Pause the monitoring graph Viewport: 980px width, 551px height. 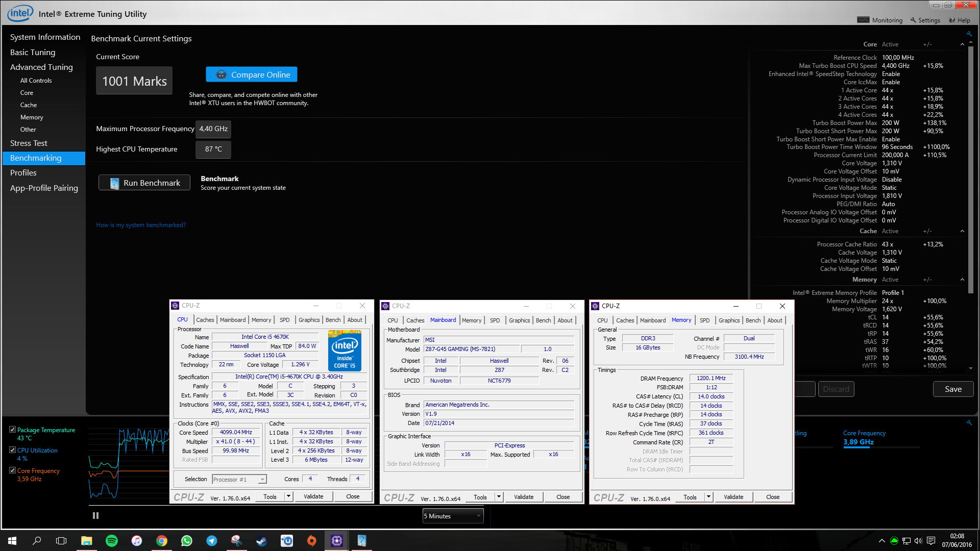tap(95, 516)
